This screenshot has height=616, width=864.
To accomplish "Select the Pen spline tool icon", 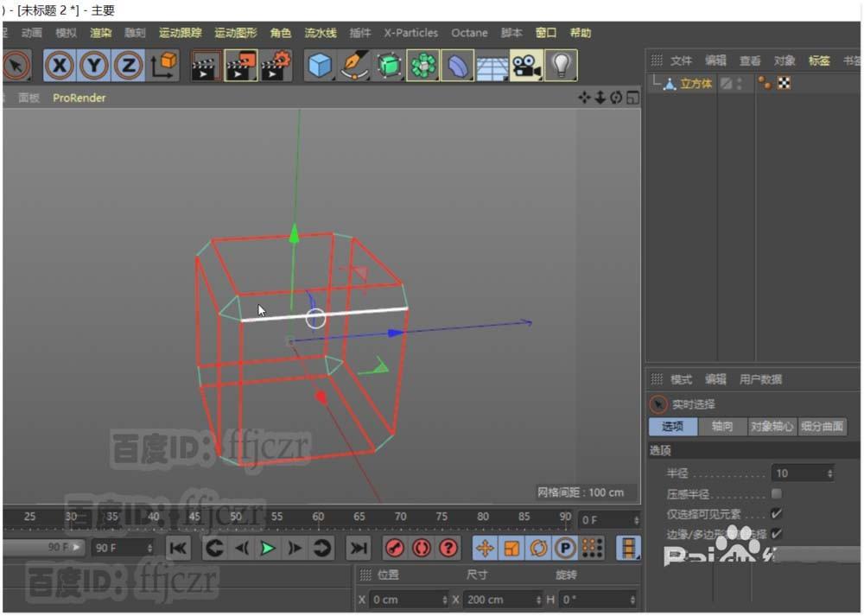I will point(354,65).
